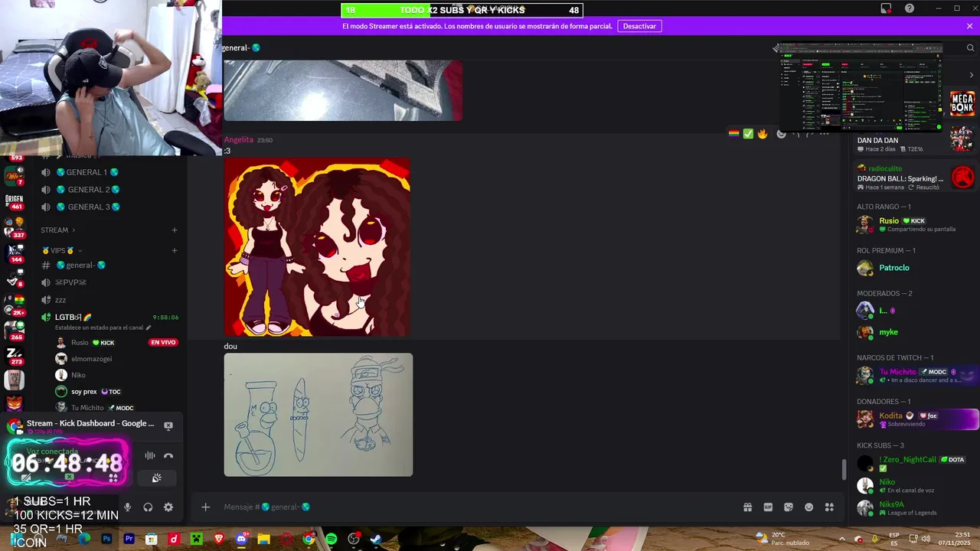Open server with 337 notification badge

click(x=14, y=228)
